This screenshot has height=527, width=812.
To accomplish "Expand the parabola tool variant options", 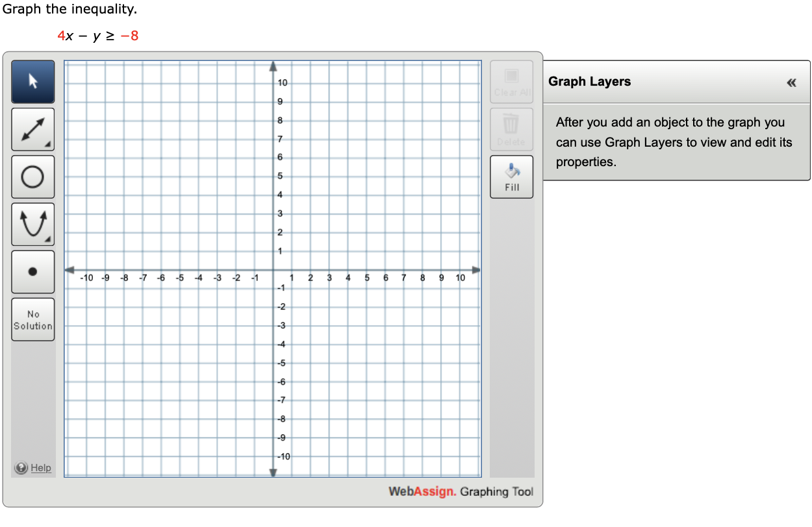I will click(47, 238).
